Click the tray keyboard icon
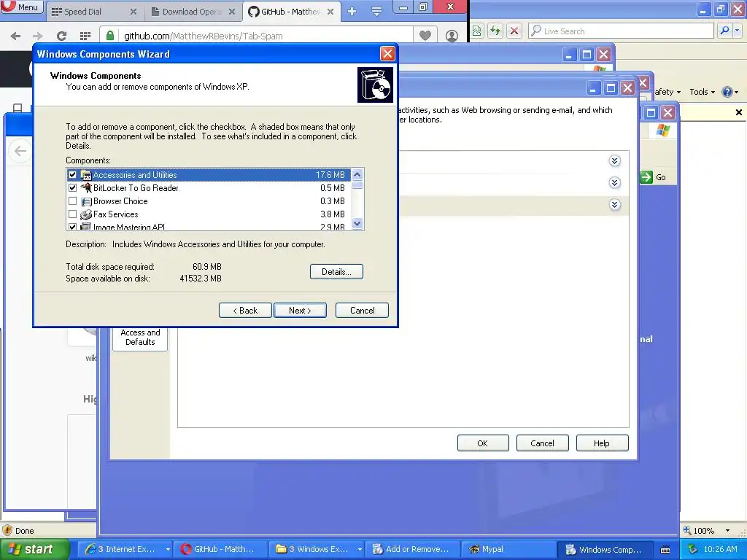Screen dimensions: 747x560 [x=665, y=550]
